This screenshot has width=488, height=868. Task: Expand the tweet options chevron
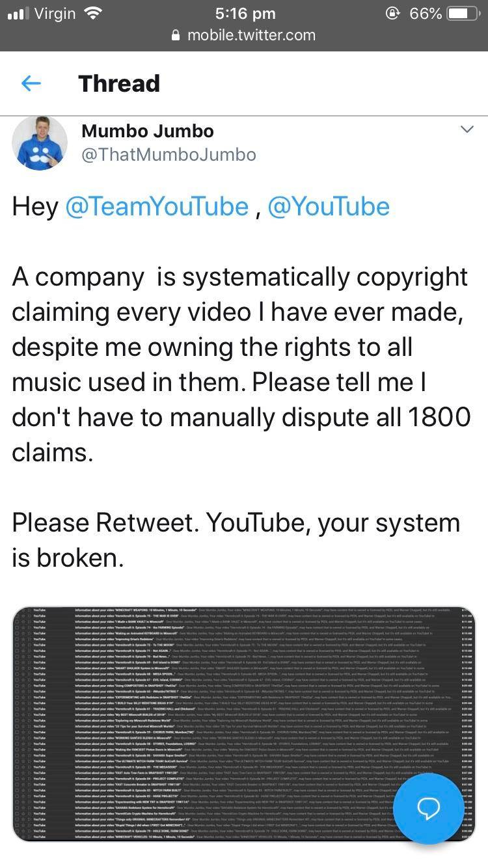coord(467,129)
